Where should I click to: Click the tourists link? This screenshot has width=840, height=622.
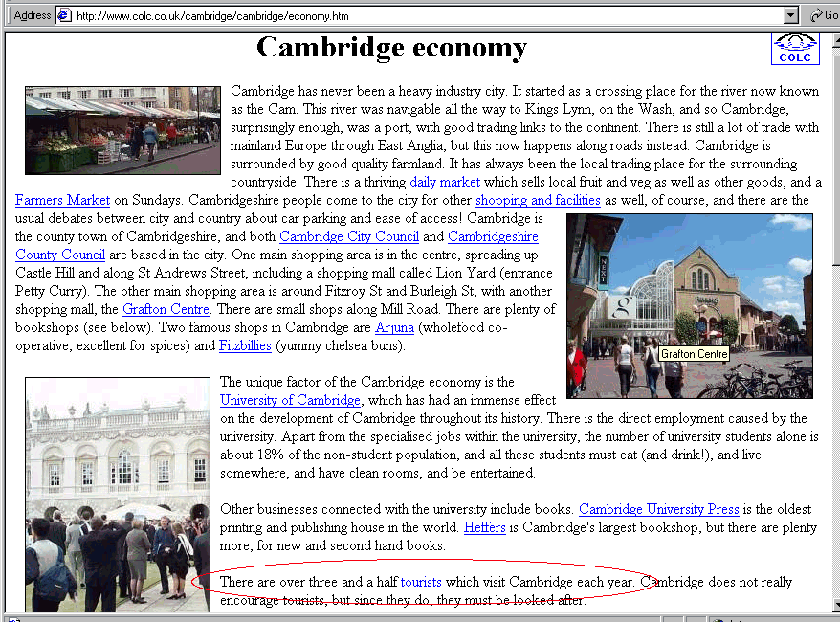(x=421, y=582)
